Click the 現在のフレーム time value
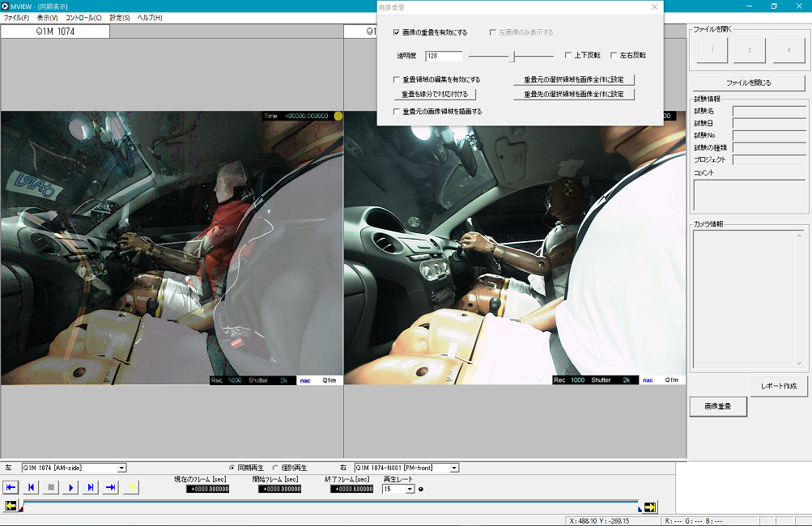The height and width of the screenshot is (526, 812). coord(208,490)
